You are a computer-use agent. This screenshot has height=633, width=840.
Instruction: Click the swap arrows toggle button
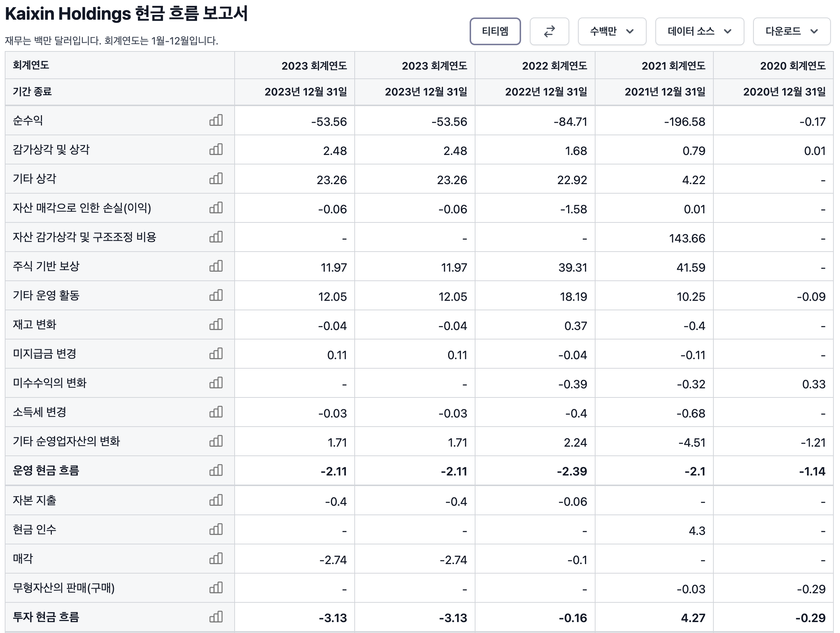click(x=549, y=31)
